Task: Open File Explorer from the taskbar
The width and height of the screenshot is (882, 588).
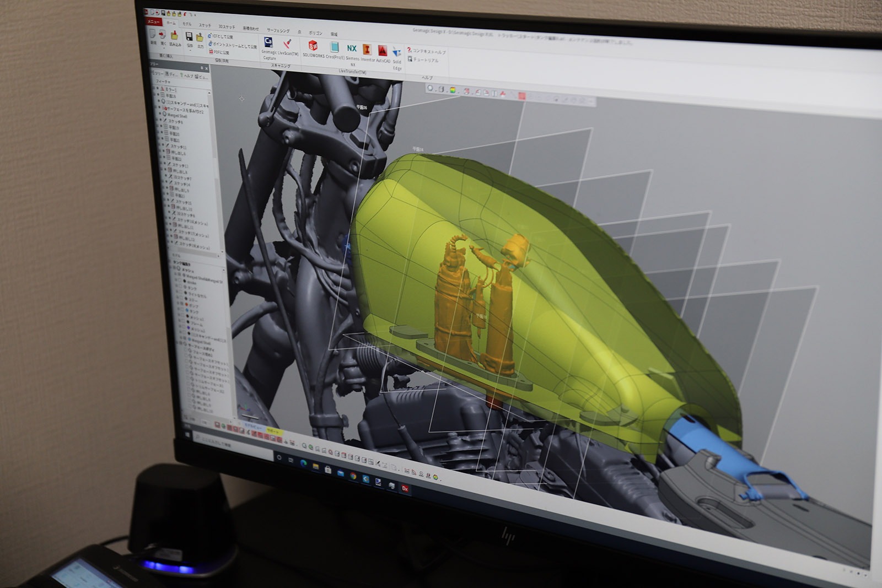Action: (315, 467)
